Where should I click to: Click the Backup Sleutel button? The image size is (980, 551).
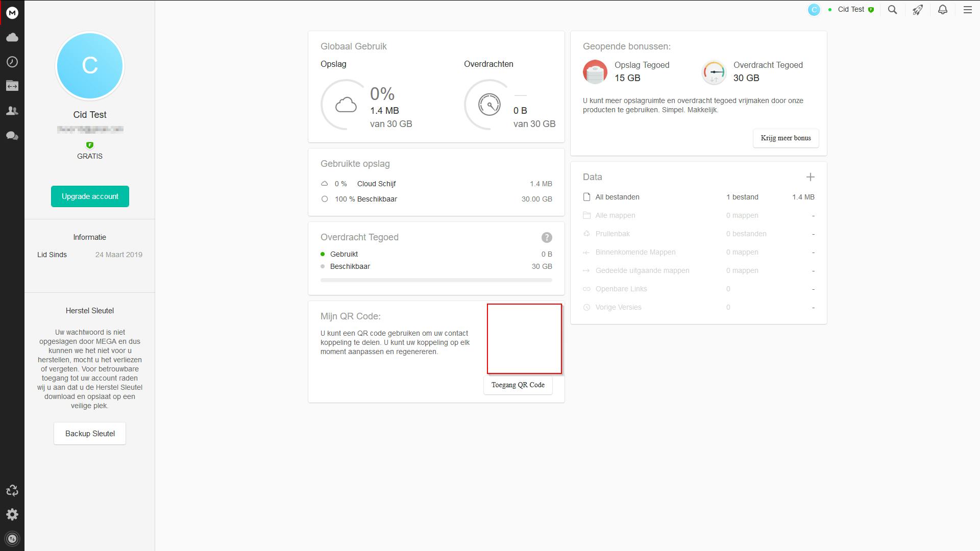point(89,433)
